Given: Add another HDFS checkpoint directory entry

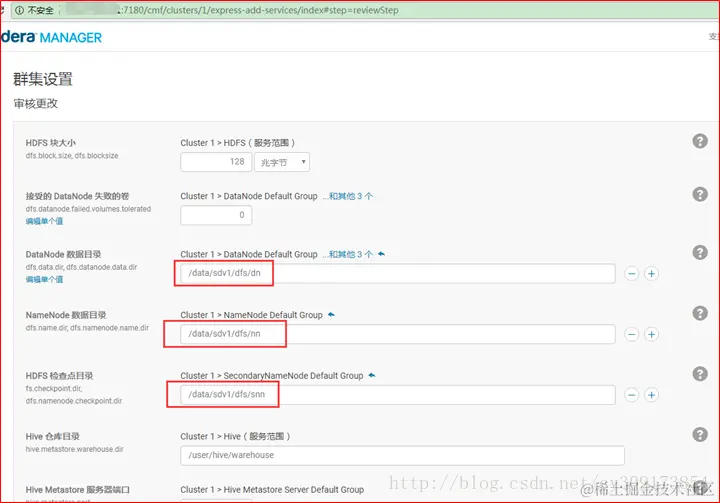Looking at the screenshot, I should (x=651, y=395).
